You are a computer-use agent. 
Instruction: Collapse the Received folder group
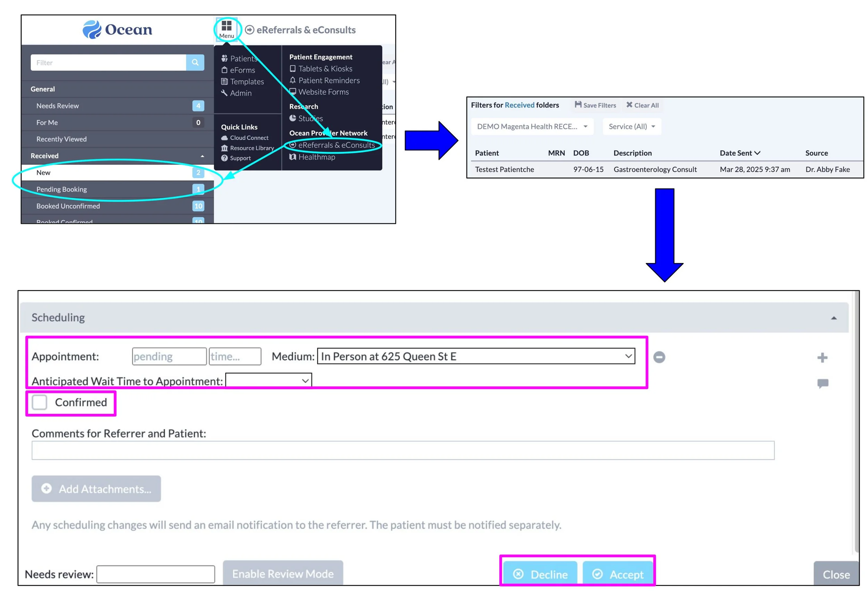(x=202, y=156)
